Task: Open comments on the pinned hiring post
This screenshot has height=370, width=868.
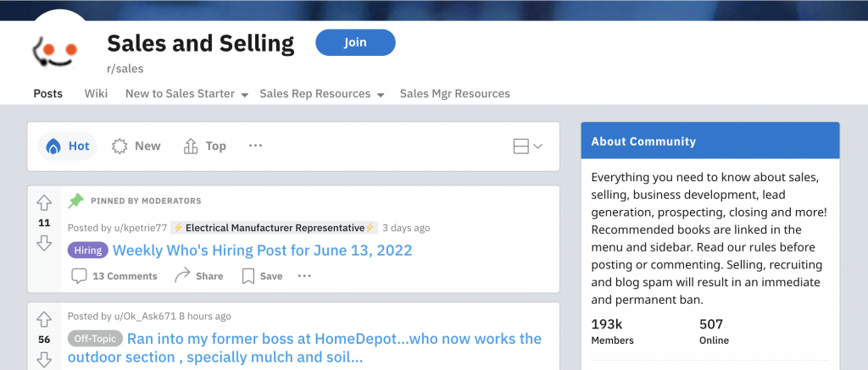Action: [x=114, y=276]
